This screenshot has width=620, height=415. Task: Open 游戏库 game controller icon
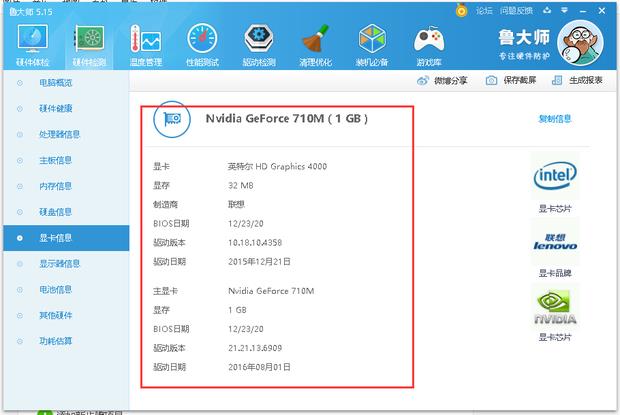click(x=430, y=42)
